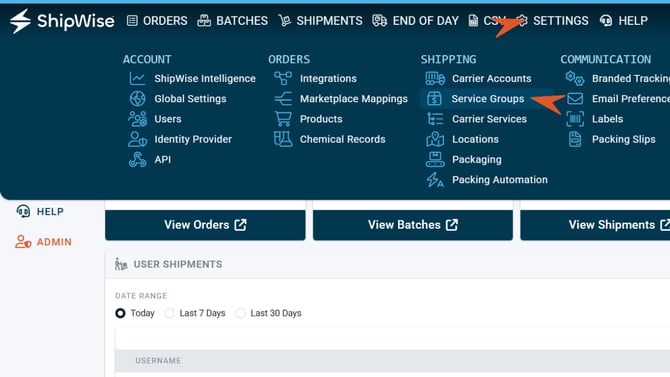This screenshot has width=670, height=377.
Task: Open Packaging settings
Action: click(477, 159)
